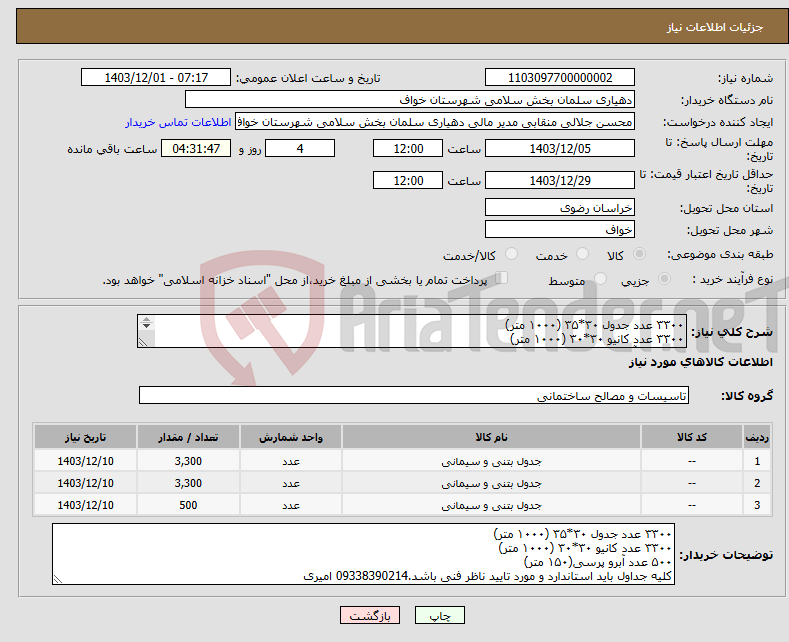This screenshot has width=789, height=642.
Task: Select the کالا radio button
Action: point(639,254)
